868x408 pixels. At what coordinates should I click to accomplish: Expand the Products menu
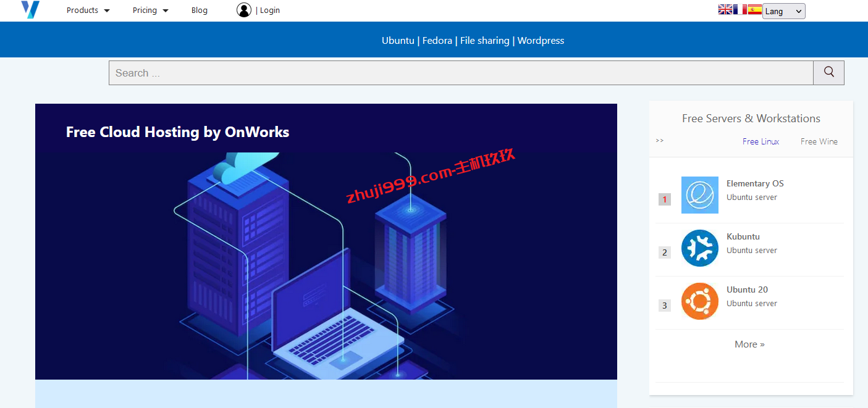[x=88, y=10]
